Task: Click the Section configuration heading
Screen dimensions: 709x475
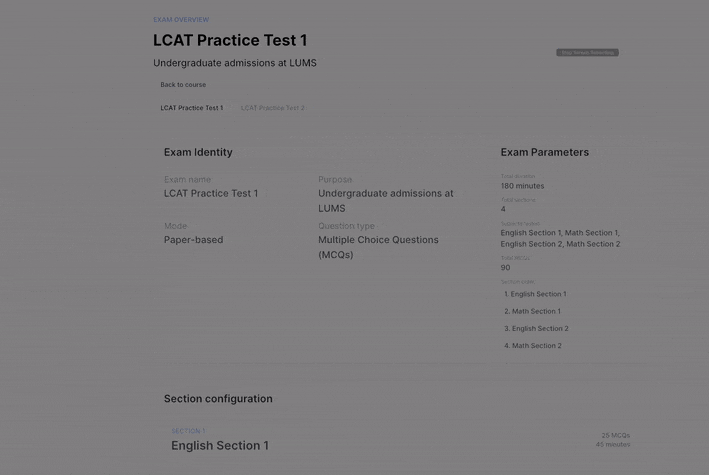Action: [218, 399]
